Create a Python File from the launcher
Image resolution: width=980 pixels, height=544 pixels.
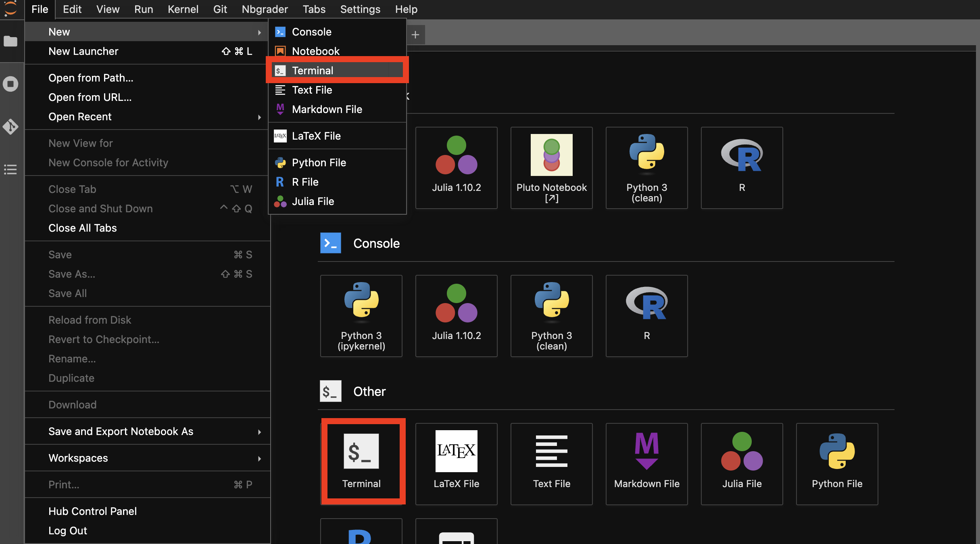[836, 463]
